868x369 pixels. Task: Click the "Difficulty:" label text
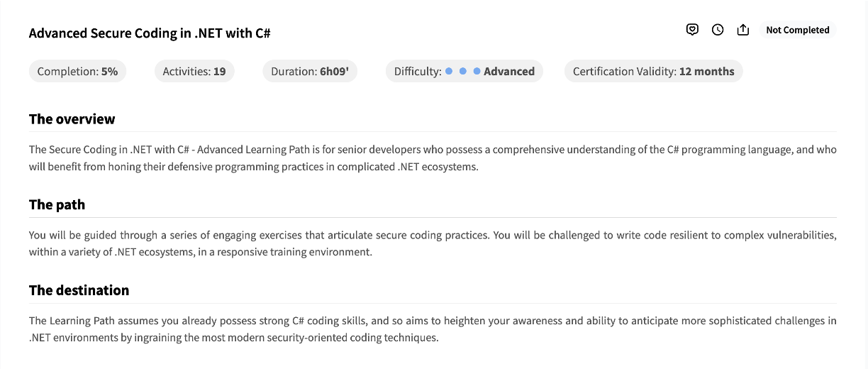418,71
